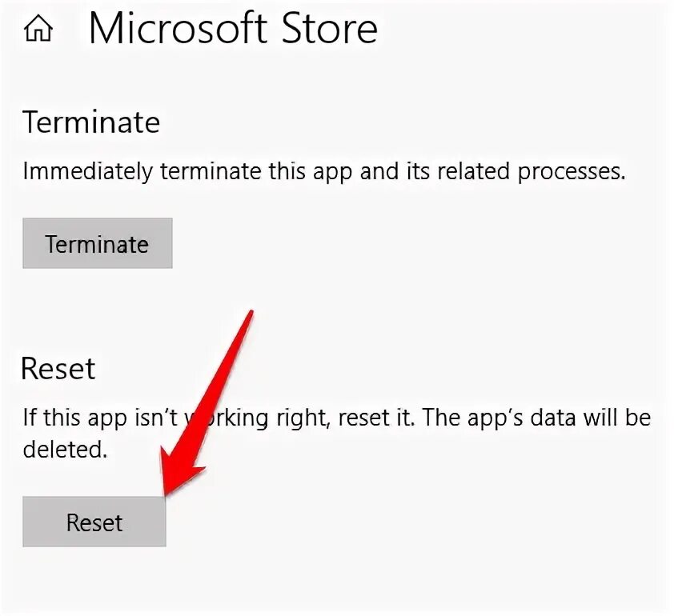Select the Terminate section heading
Viewport: 674px width, 616px height.
91,122
